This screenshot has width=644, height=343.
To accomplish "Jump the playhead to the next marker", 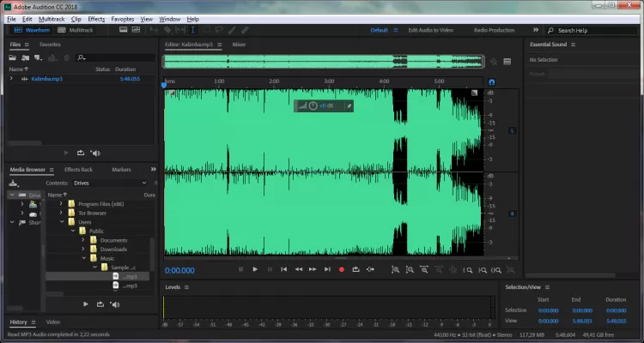I will tap(327, 269).
